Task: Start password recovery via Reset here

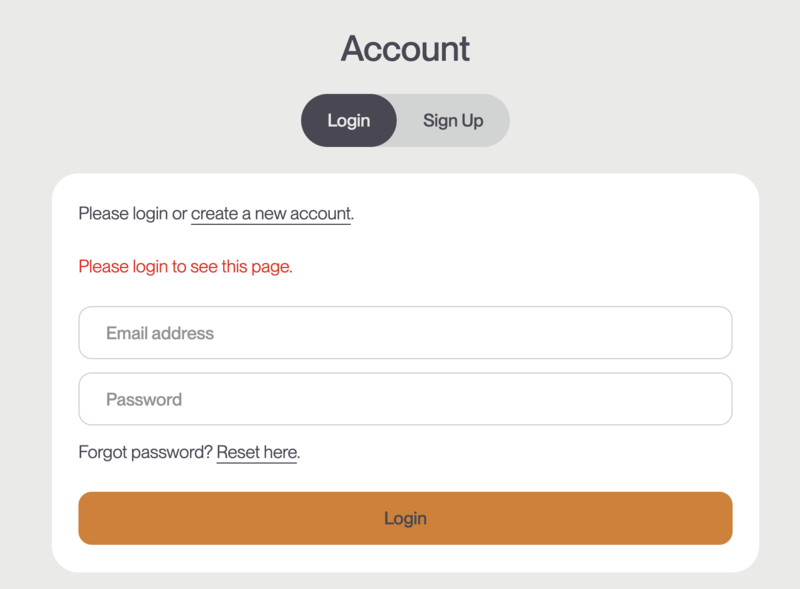Action: click(257, 452)
